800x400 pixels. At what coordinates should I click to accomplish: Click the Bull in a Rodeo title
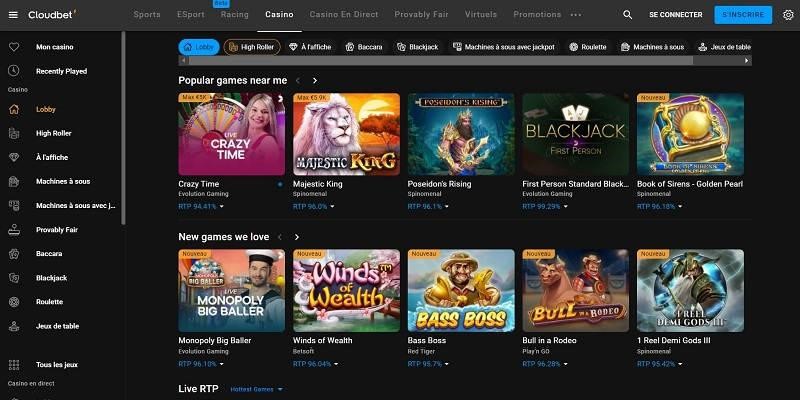click(549, 340)
